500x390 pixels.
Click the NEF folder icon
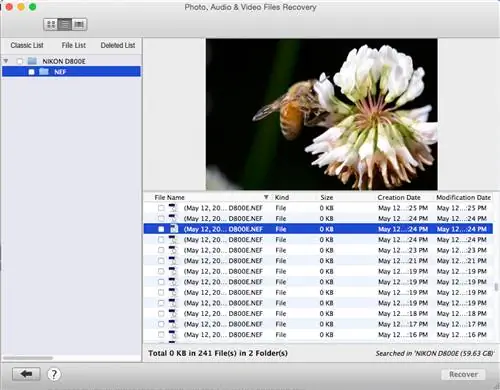[x=44, y=71]
